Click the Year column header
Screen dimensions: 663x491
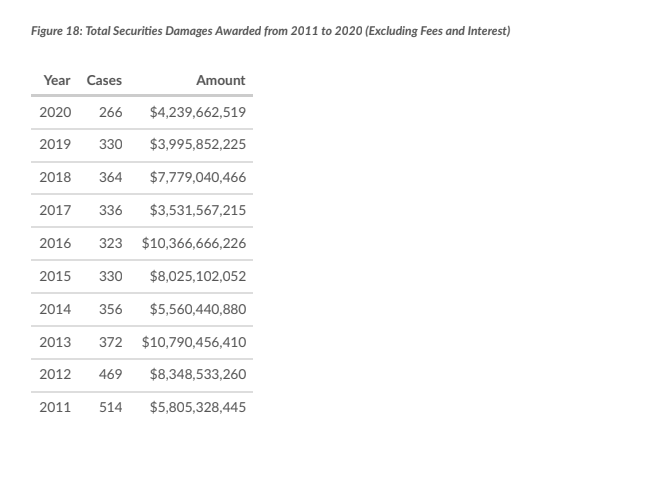click(56, 80)
